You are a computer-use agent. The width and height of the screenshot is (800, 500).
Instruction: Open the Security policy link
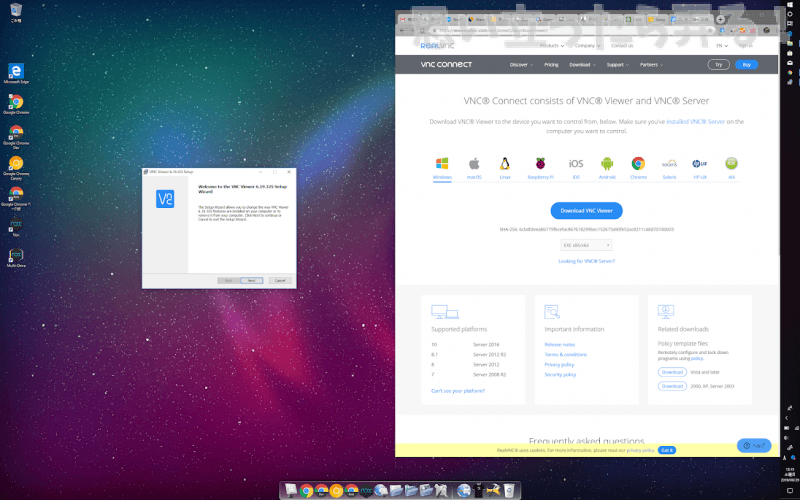560,374
